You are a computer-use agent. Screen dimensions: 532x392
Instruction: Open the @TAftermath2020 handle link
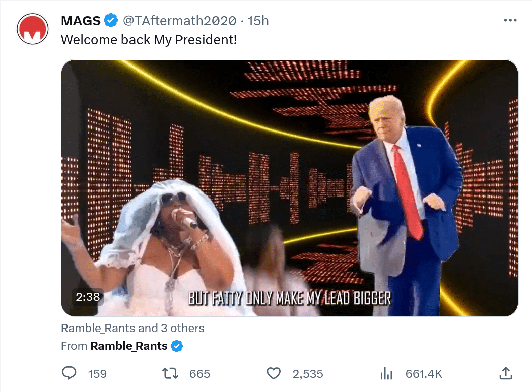click(x=179, y=21)
